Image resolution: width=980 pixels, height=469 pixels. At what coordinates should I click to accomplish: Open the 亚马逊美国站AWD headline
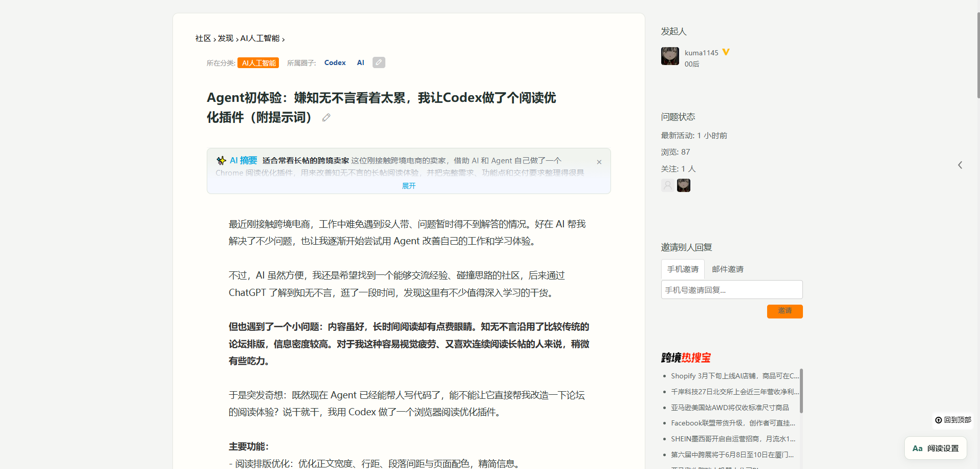[730, 408]
